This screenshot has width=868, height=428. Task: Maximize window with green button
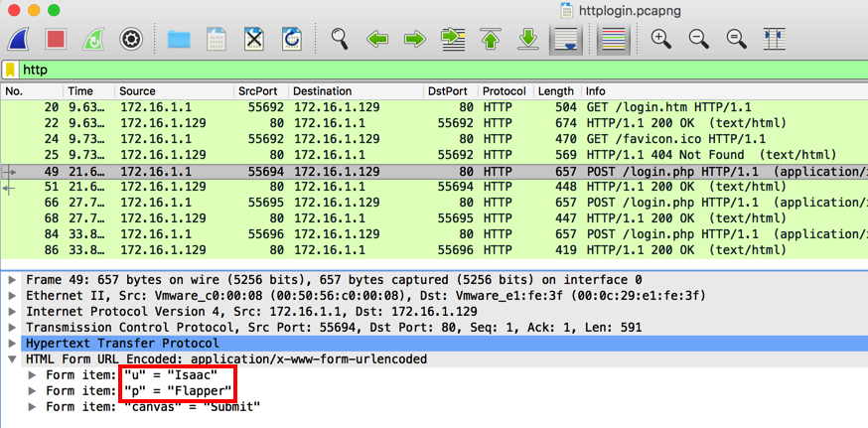(54, 10)
